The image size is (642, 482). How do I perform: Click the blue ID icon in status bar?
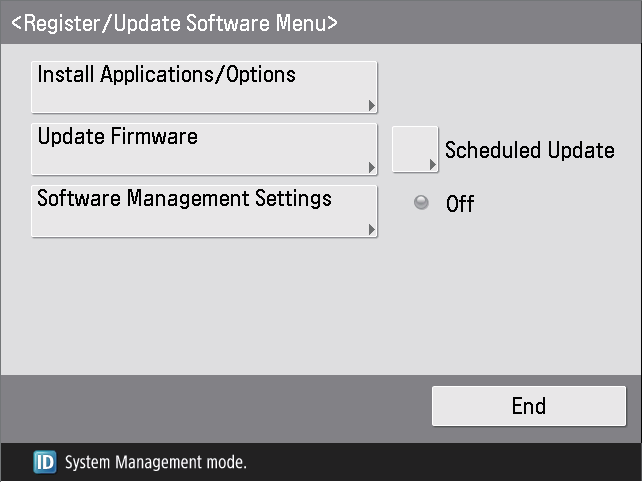45,462
